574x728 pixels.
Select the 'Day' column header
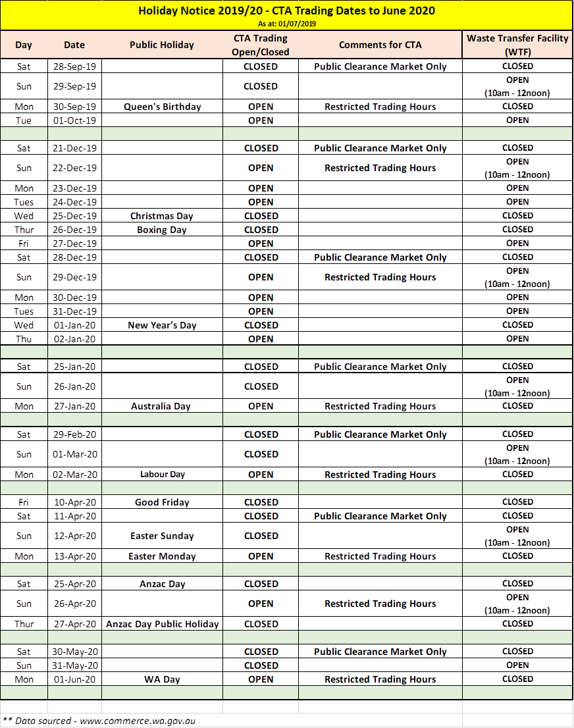click(24, 45)
